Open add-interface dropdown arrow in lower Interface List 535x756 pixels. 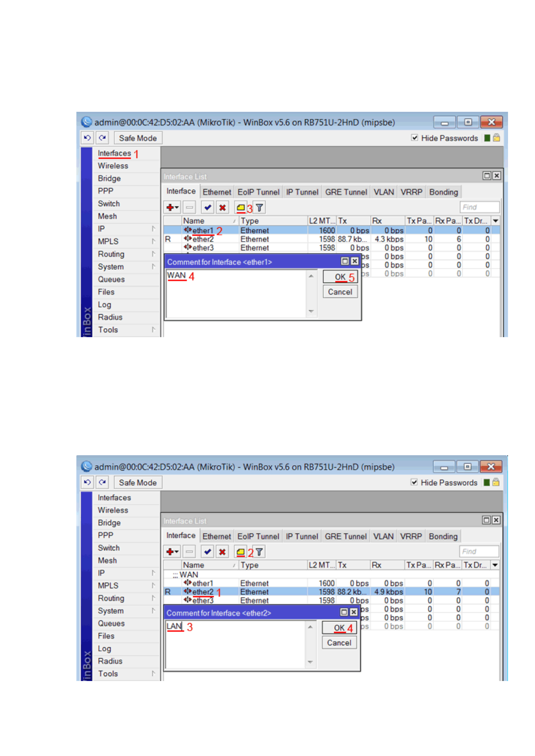click(177, 552)
